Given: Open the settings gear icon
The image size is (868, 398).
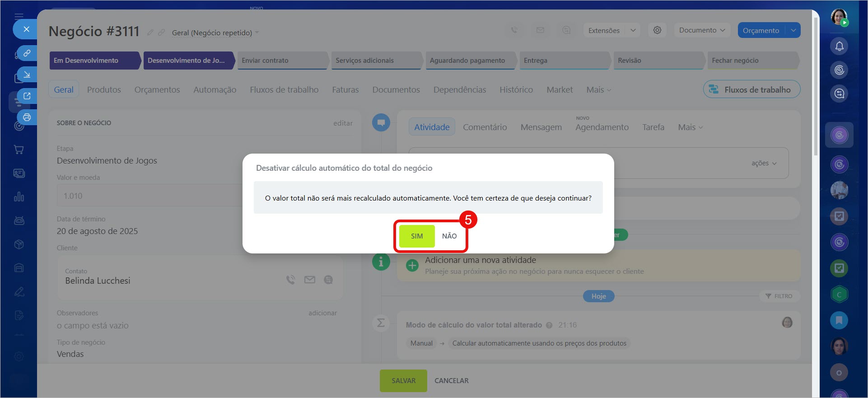Looking at the screenshot, I should click(x=657, y=30).
